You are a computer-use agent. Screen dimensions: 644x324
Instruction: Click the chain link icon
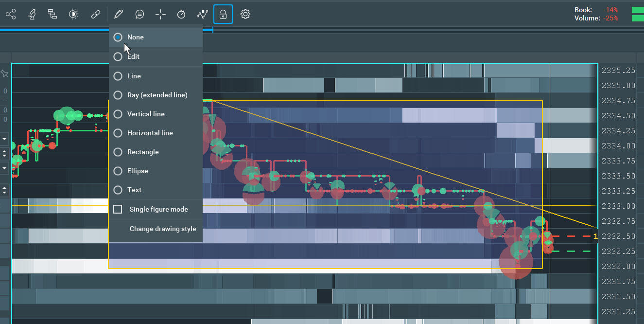pyautogui.click(x=95, y=14)
